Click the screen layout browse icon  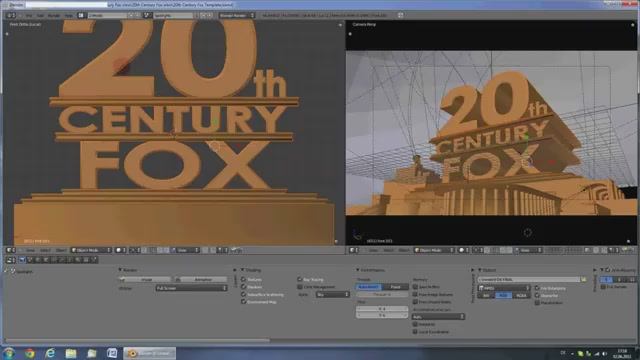click(81, 15)
